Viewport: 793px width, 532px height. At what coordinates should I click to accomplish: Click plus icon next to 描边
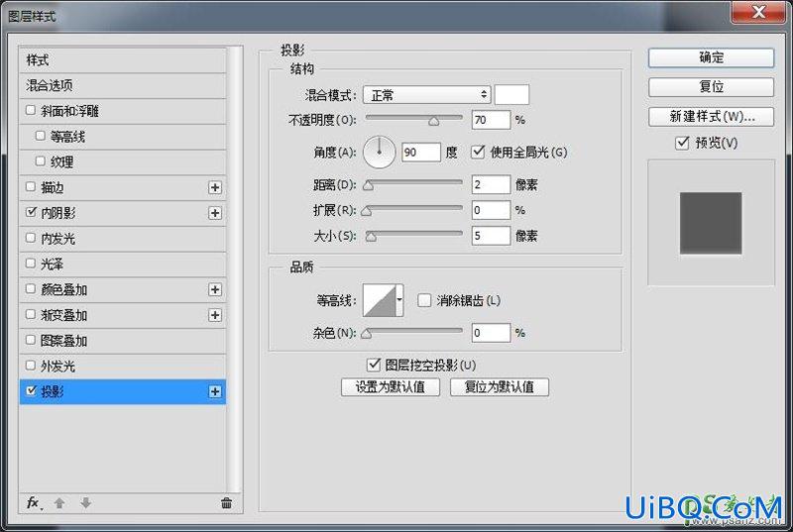click(215, 187)
